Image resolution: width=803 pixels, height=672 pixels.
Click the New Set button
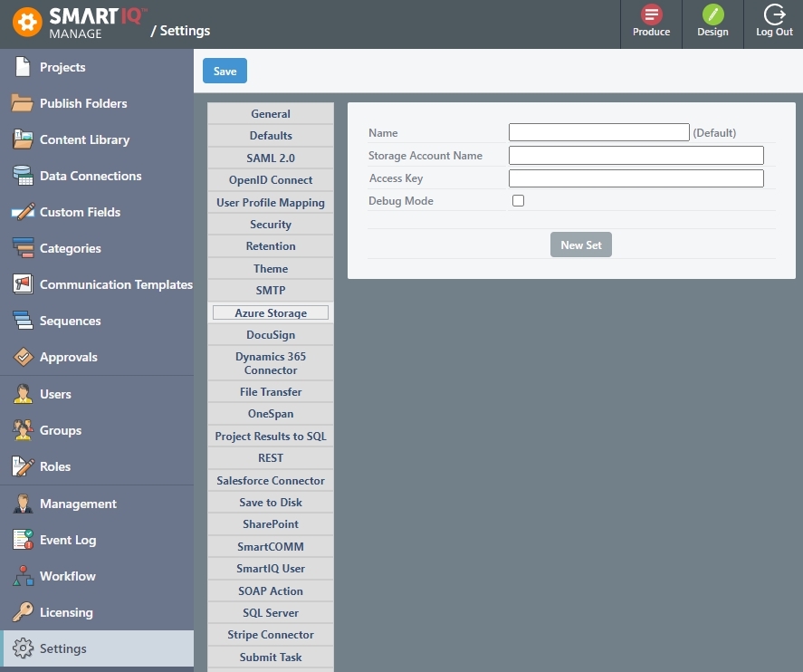coord(580,245)
